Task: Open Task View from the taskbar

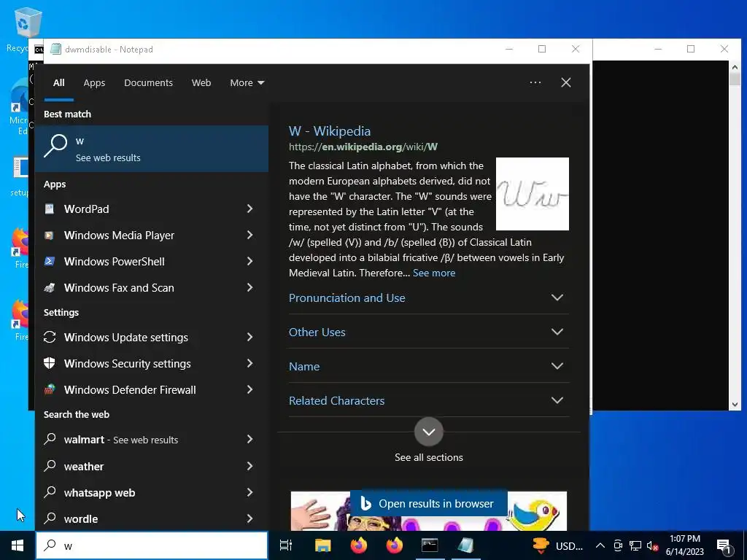Action: [x=286, y=545]
